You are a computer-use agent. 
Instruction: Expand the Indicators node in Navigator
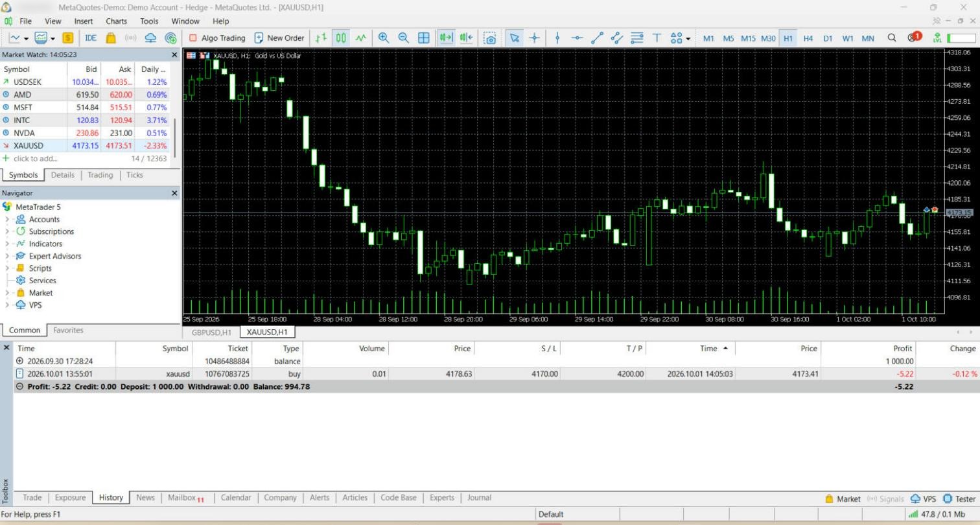(7, 244)
